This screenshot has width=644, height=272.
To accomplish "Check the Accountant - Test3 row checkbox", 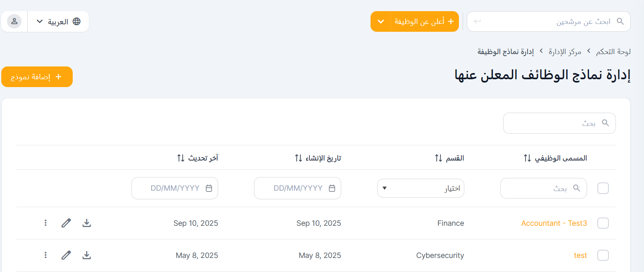I will pyautogui.click(x=603, y=223).
